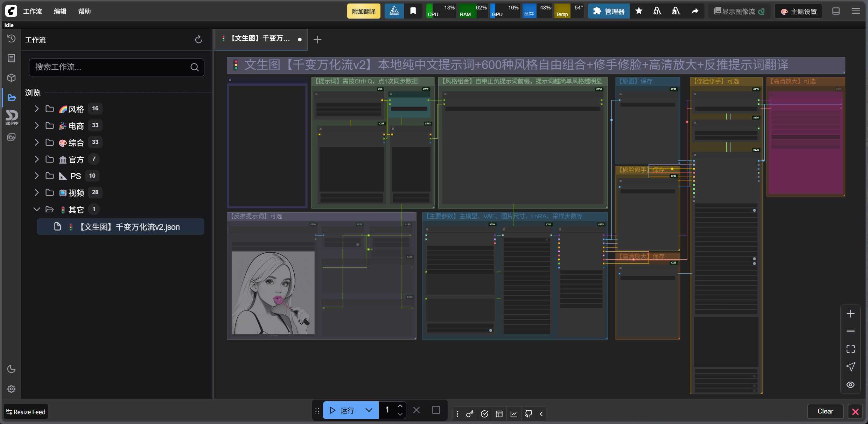Open the model library cube icon
Image resolution: width=868 pixels, height=424 pixels.
11,78
